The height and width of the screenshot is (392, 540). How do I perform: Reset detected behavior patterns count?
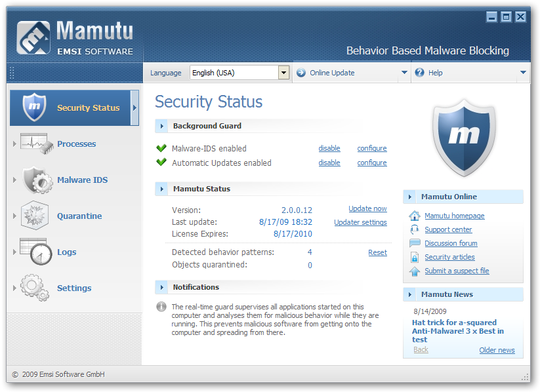[377, 252]
